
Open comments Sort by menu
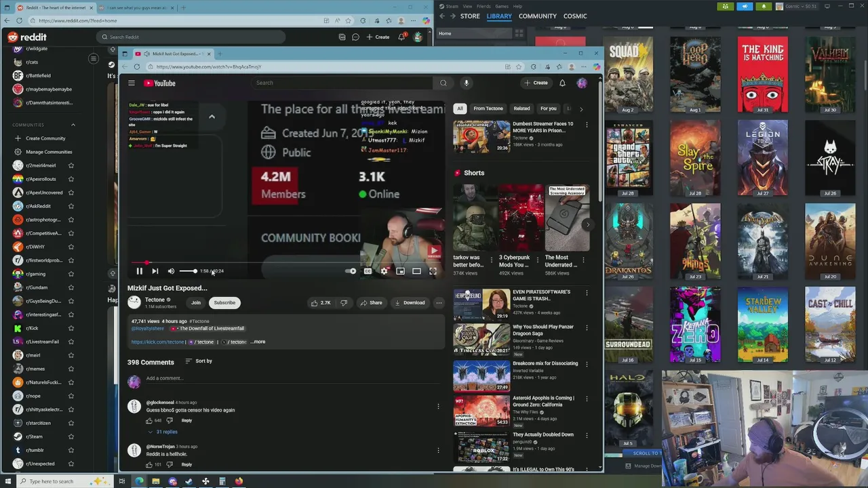point(199,361)
